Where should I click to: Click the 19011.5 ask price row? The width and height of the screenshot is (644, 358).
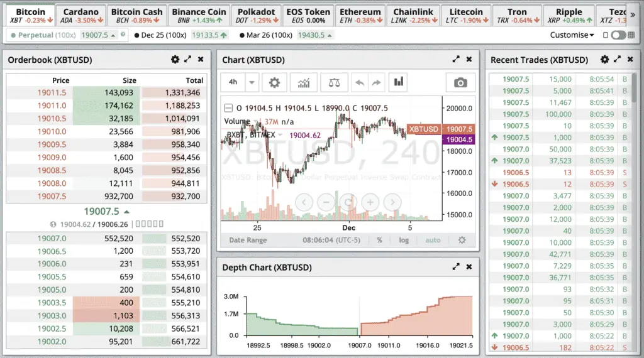tap(106, 93)
